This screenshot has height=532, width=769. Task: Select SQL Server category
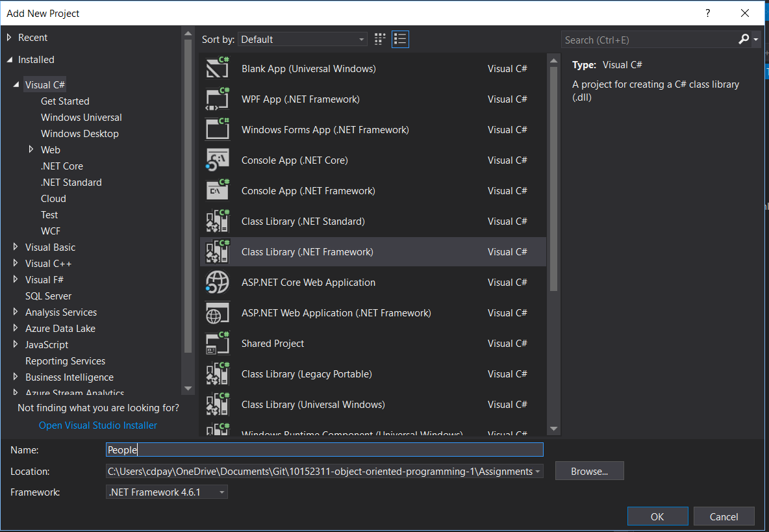point(49,296)
